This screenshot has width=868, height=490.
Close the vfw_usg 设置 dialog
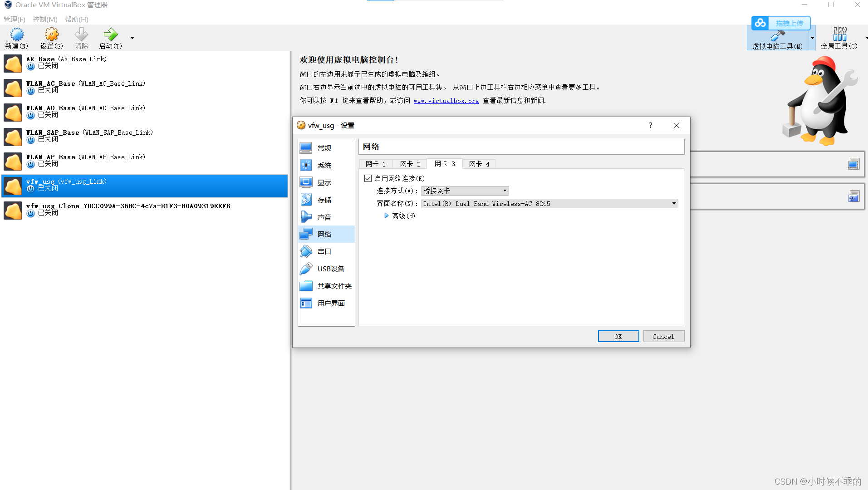(x=676, y=125)
